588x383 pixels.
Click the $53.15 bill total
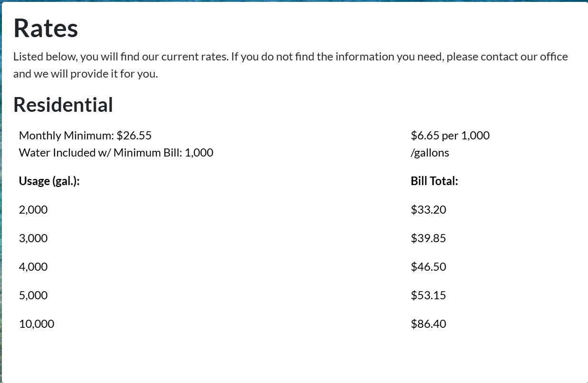(x=428, y=295)
